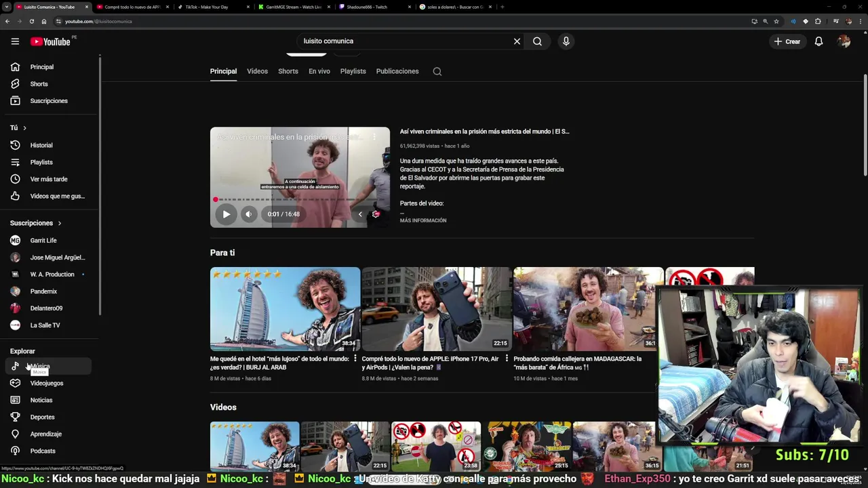Click the Crear button

pos(787,41)
